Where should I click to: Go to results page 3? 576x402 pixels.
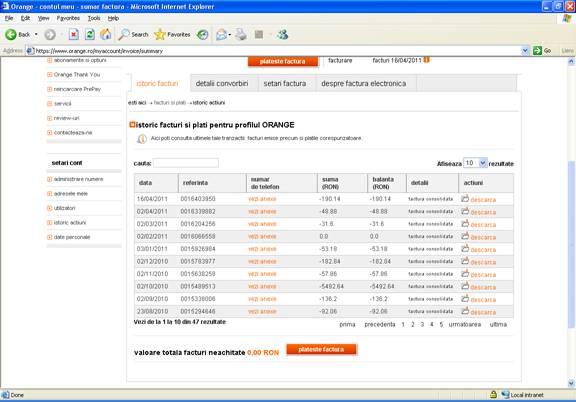422,324
